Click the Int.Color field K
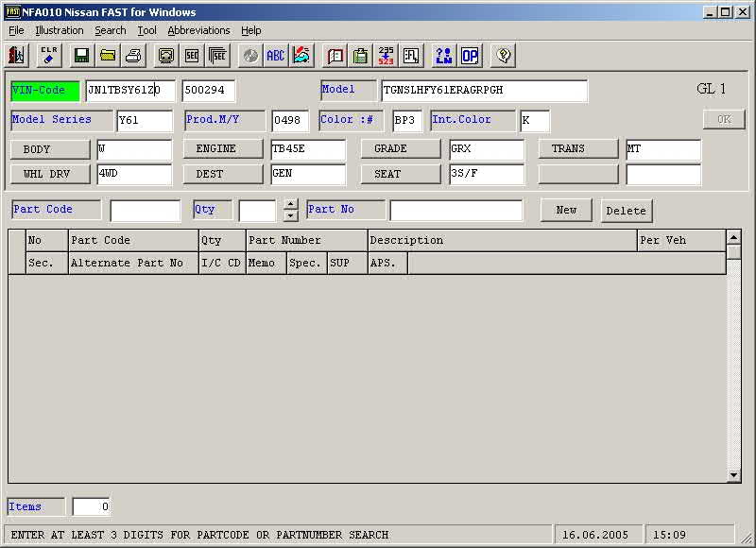The image size is (756, 548). click(x=535, y=121)
